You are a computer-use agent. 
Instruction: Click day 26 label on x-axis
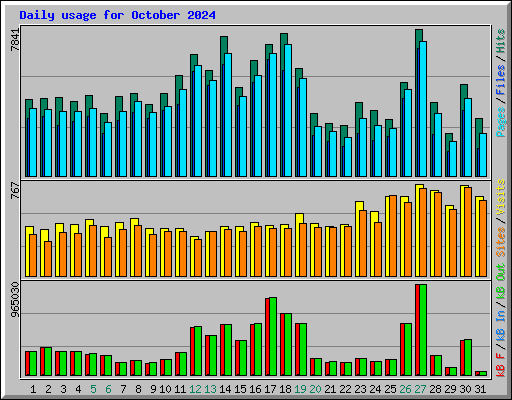[x=405, y=389]
